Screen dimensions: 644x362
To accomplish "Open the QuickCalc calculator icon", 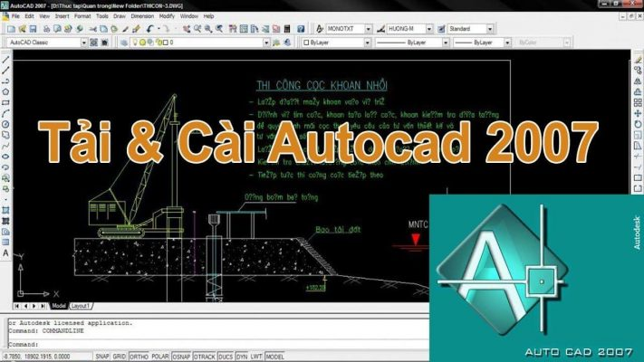I will (x=287, y=29).
